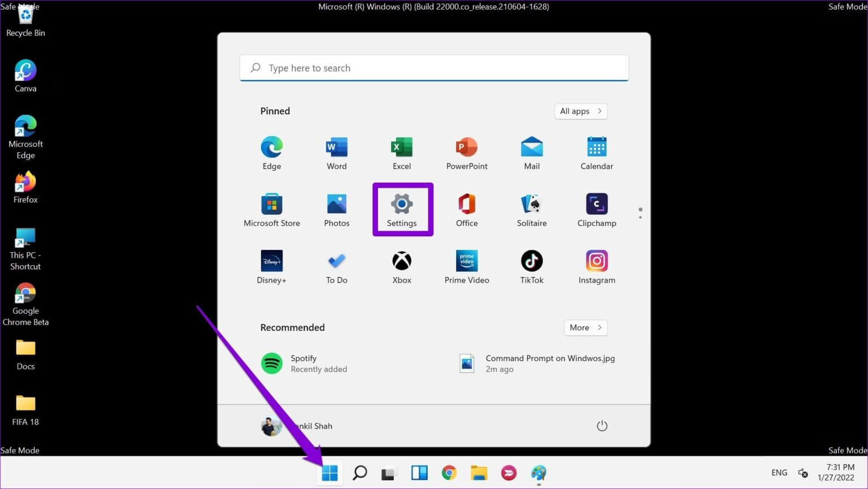The height and width of the screenshot is (489, 868).
Task: Expand All apps list
Action: click(581, 111)
